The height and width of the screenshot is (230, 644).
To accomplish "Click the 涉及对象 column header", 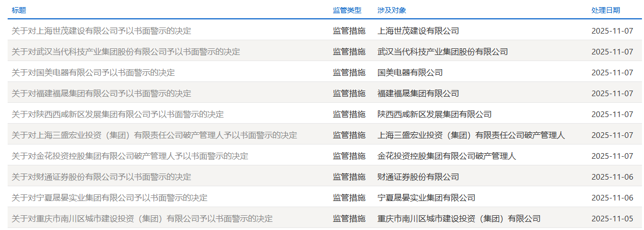I will pos(392,10).
